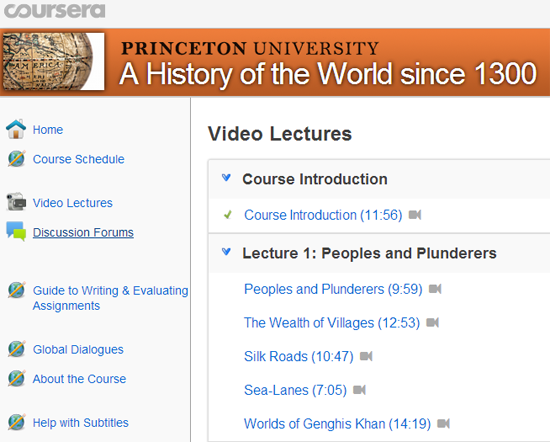Click the globe course thumbnail image
The width and height of the screenshot is (550, 442).
pos(54,61)
